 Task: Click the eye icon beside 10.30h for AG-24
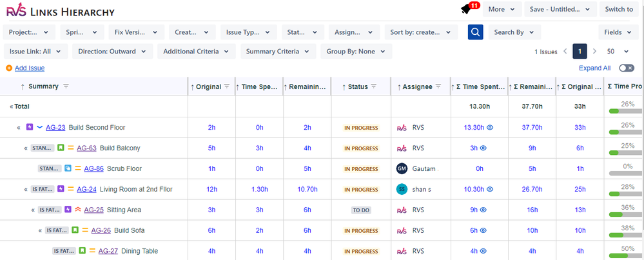pyautogui.click(x=491, y=190)
